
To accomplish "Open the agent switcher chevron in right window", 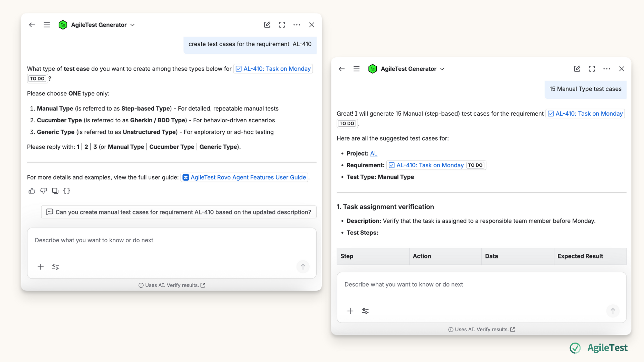I will pyautogui.click(x=442, y=69).
